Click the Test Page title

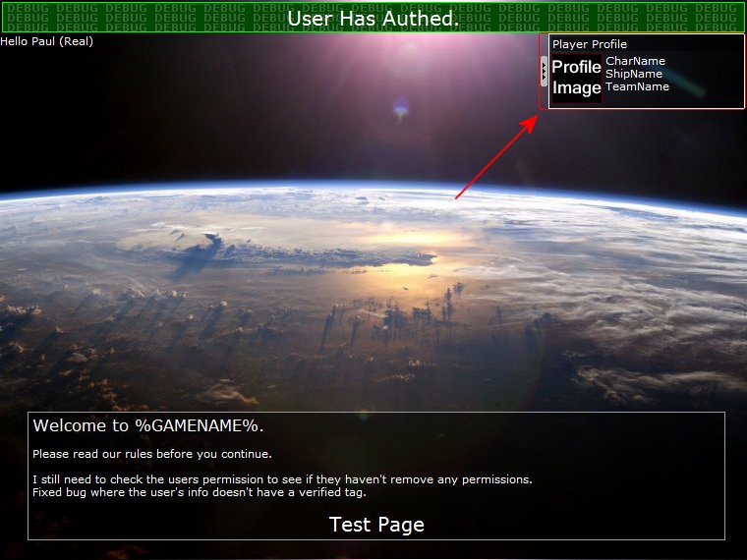(376, 525)
